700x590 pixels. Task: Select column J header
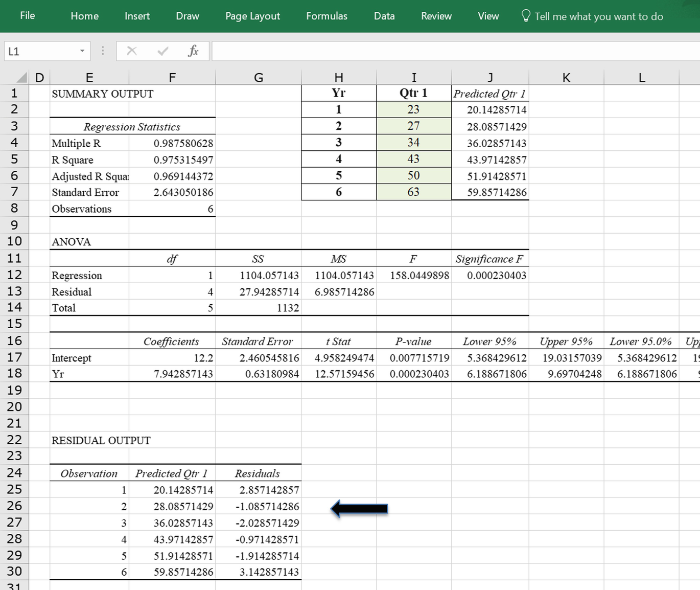[489, 77]
